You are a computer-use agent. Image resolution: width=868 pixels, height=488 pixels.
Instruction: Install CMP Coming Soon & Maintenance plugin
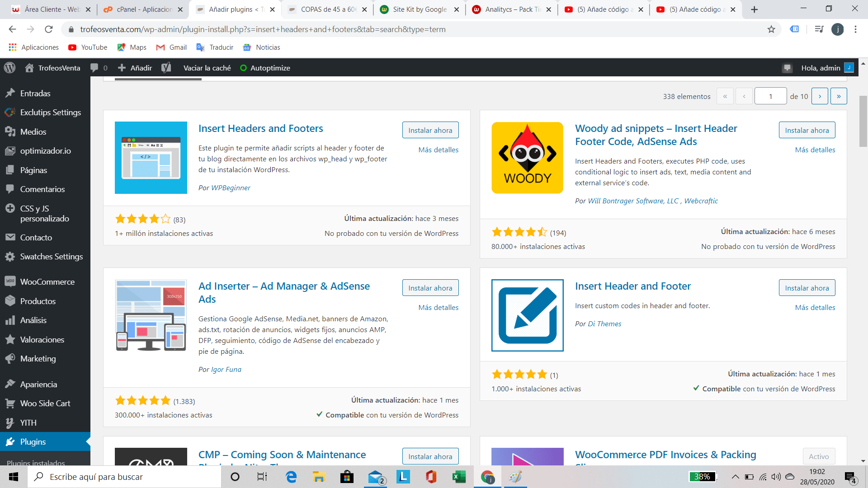point(430,456)
